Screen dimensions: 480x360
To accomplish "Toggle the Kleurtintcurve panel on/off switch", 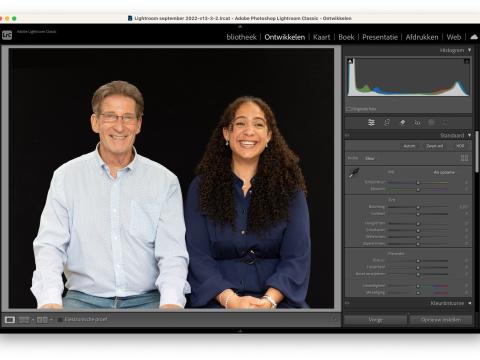I will [347, 303].
